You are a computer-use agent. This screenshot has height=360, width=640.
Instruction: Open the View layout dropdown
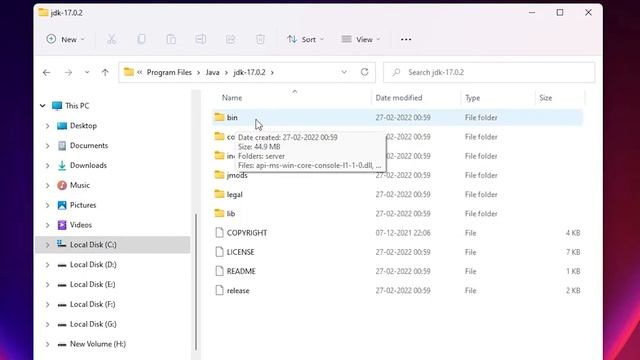click(361, 40)
